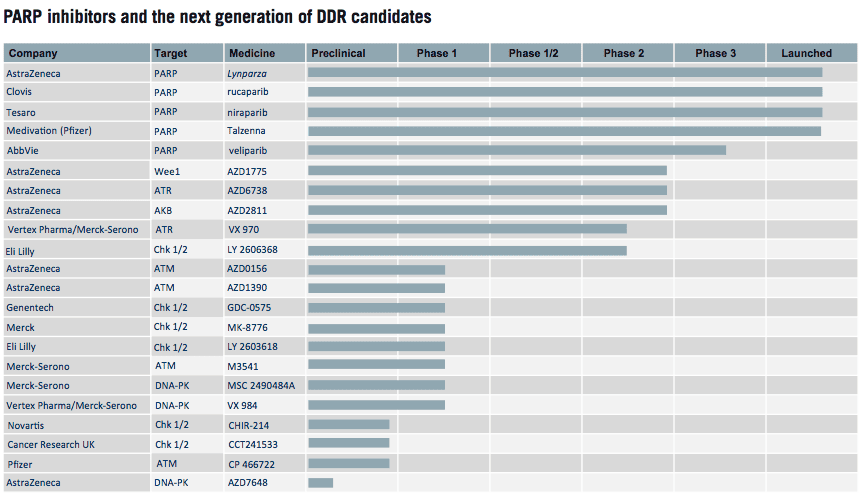Viewport: 860px width, 500px height.
Task: Select the Medicine column header
Action: [252, 53]
